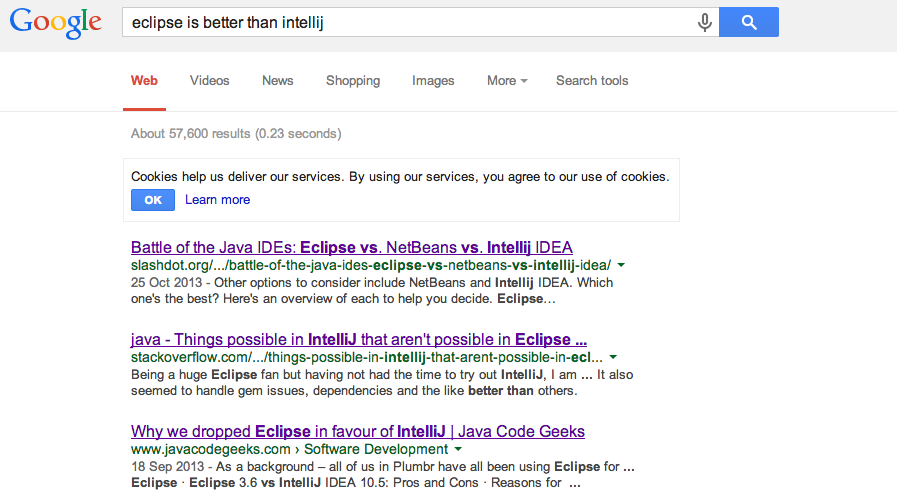Open the Images results tab

point(433,81)
